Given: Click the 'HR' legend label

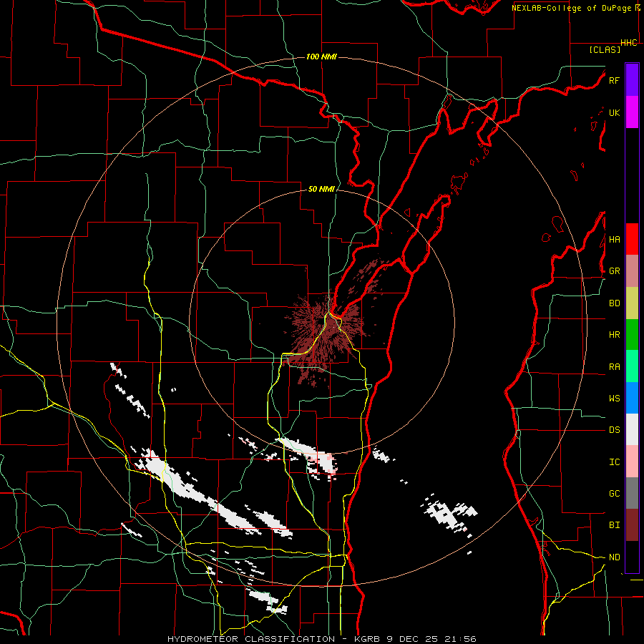Looking at the screenshot, I should [x=614, y=335].
